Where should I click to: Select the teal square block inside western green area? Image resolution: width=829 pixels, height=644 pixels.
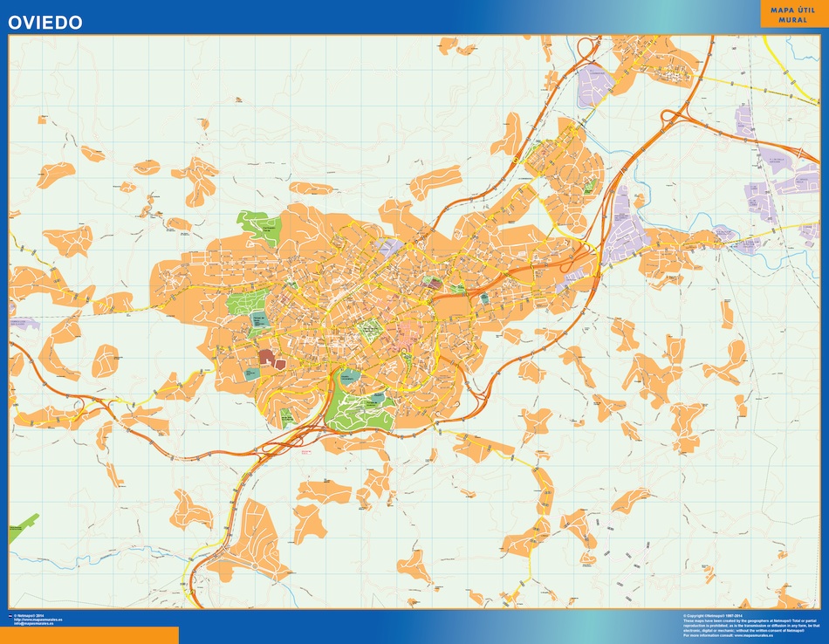[x=258, y=320]
